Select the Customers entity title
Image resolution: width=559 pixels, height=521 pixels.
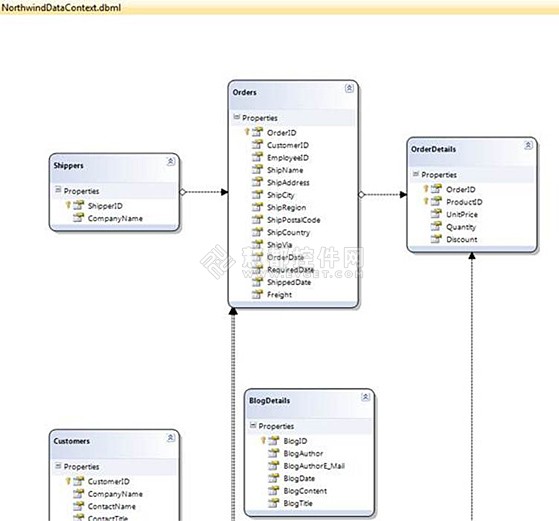pos(72,441)
